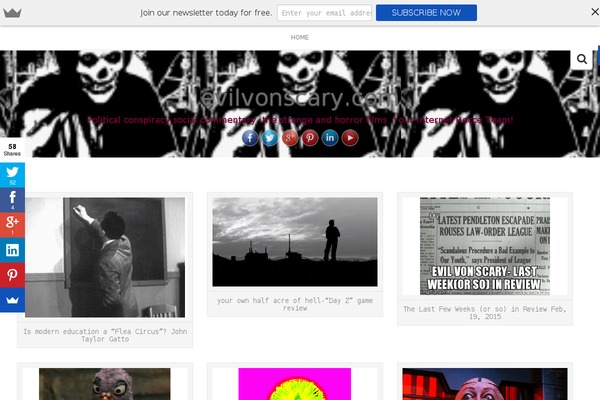600x400 pixels.
Task: Open the Pendleton Escapade newspaper thumbnail
Action: [x=485, y=246]
